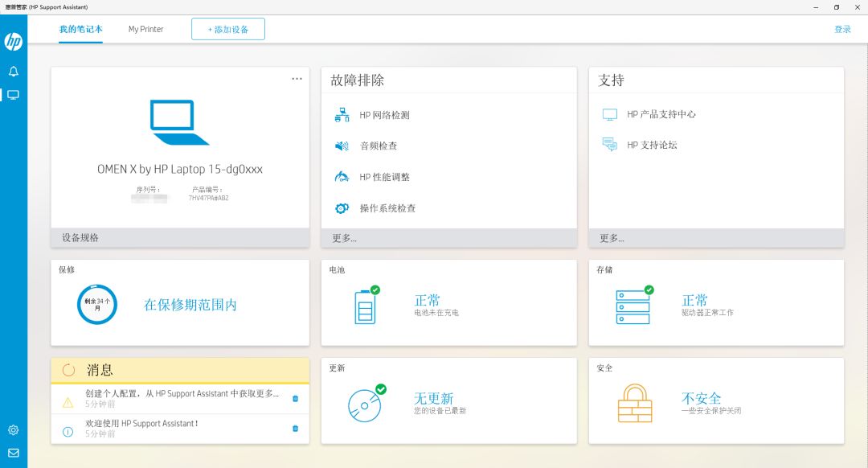The image size is (868, 468).
Task: Open 设备规格 at the device card bottom
Action: (180, 237)
